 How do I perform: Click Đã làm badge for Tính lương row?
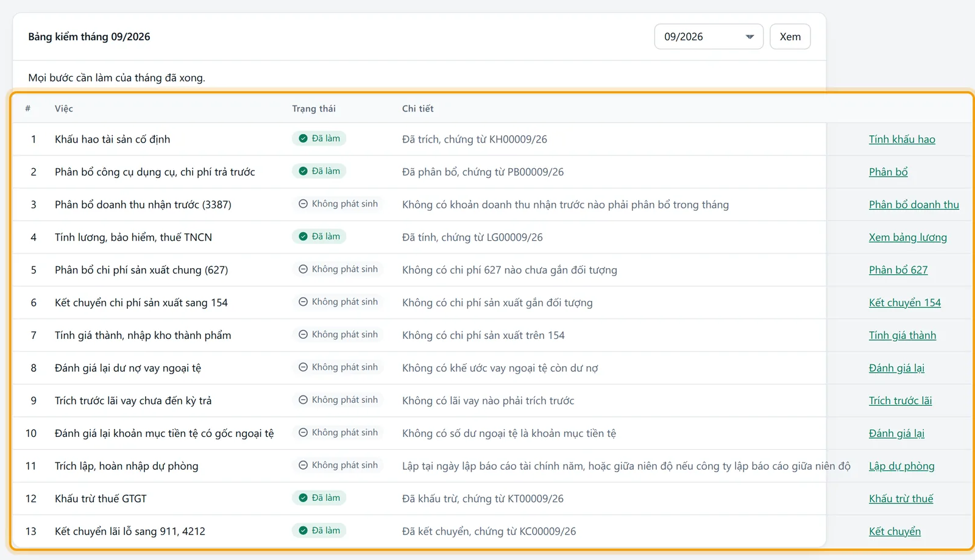[319, 236]
